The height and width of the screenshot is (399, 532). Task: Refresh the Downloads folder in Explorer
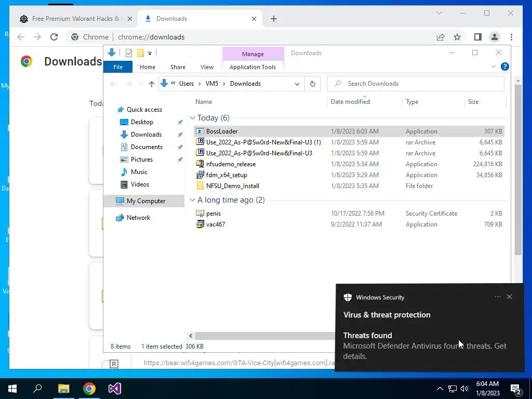tap(312, 84)
